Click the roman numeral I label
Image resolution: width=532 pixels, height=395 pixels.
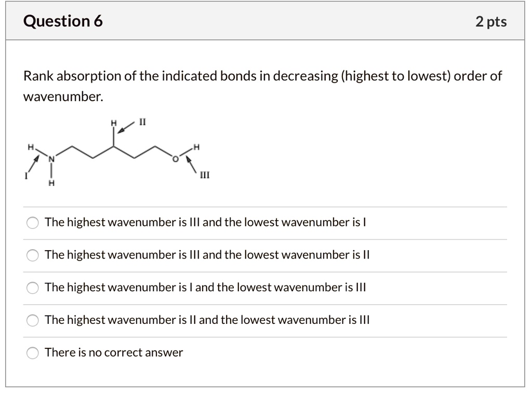tap(26, 175)
